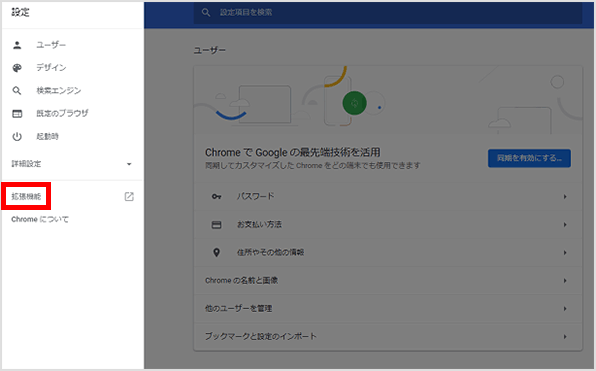The height and width of the screenshot is (371, 596).
Task: Open 起動時 section in sidebar
Action: coord(48,136)
